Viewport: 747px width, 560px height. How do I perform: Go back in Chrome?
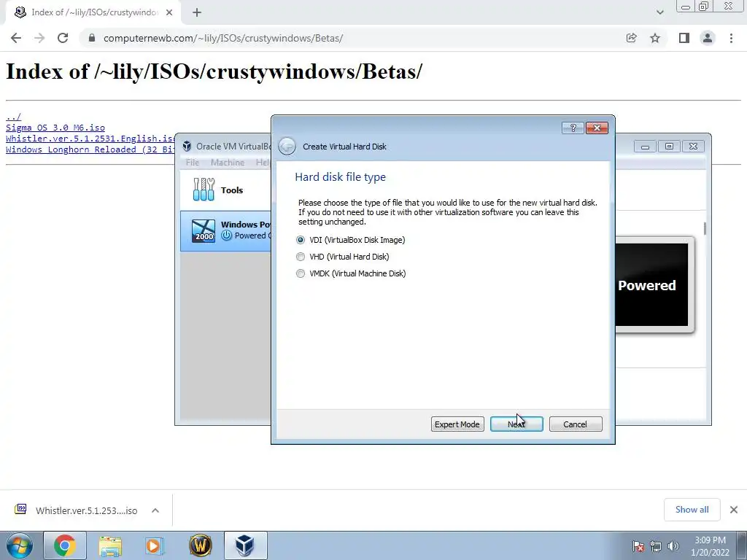pos(16,38)
